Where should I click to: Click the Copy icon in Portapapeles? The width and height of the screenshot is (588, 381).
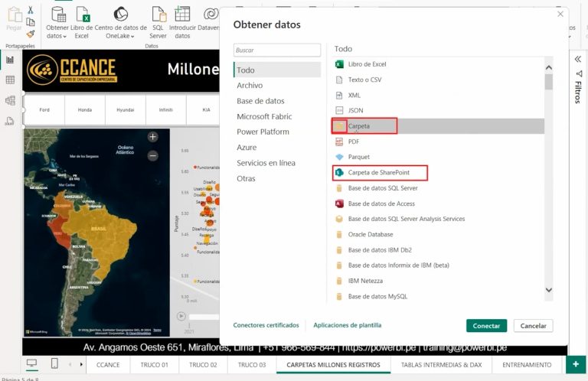click(x=31, y=22)
